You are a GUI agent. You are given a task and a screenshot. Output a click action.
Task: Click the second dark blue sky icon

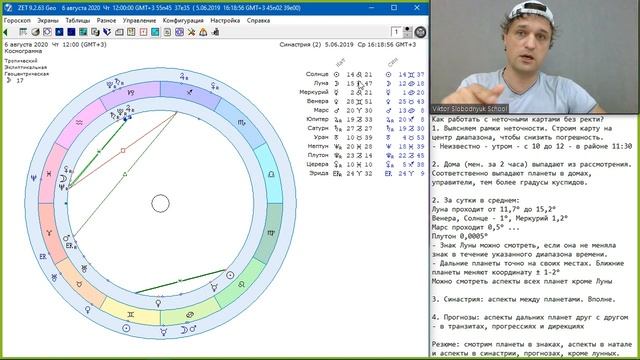pyautogui.click(x=71, y=32)
